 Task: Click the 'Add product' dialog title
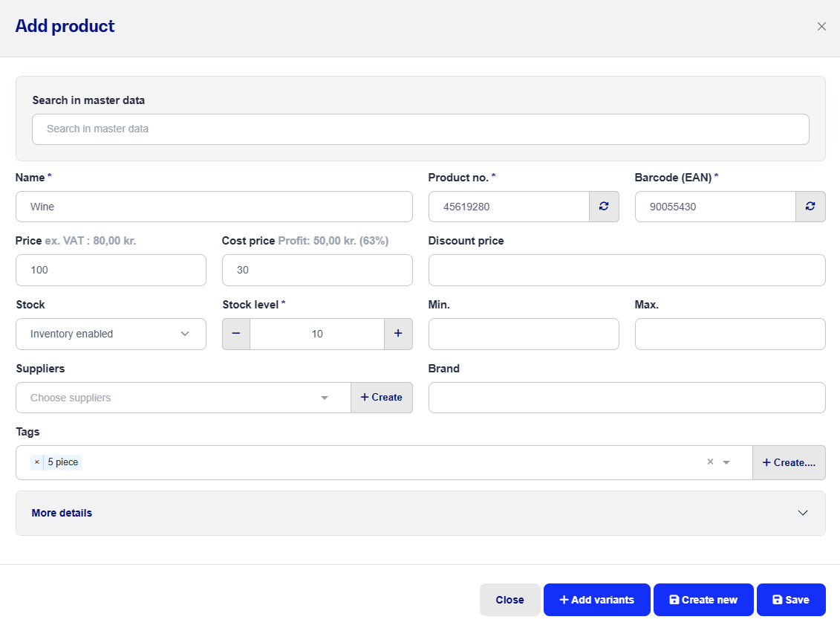click(65, 26)
